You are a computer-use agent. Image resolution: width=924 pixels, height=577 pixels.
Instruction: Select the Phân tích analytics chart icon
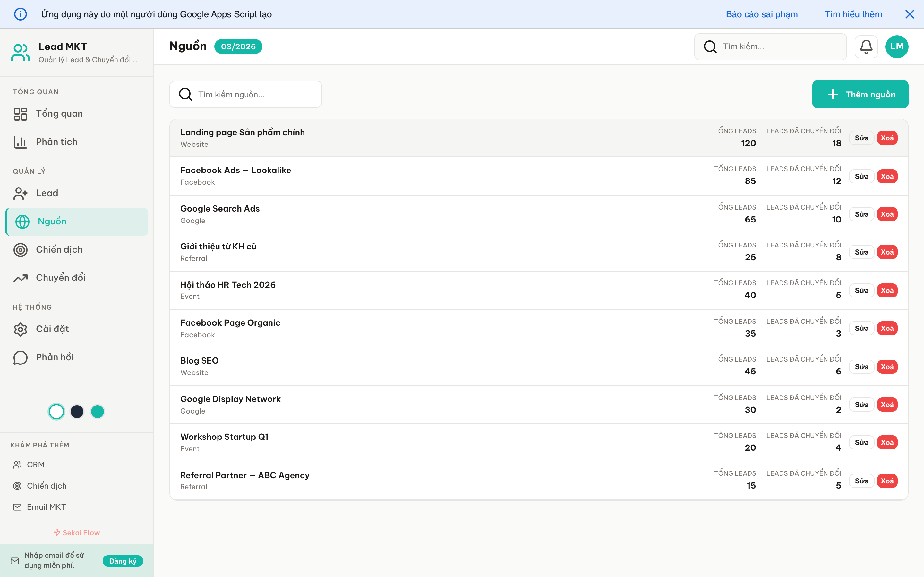pyautogui.click(x=20, y=142)
